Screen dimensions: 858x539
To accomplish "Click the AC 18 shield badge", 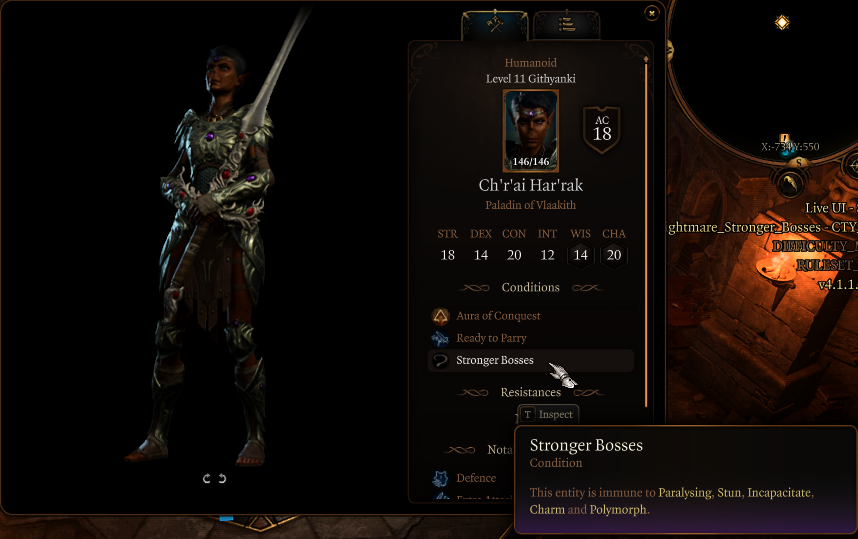I will tap(602, 129).
